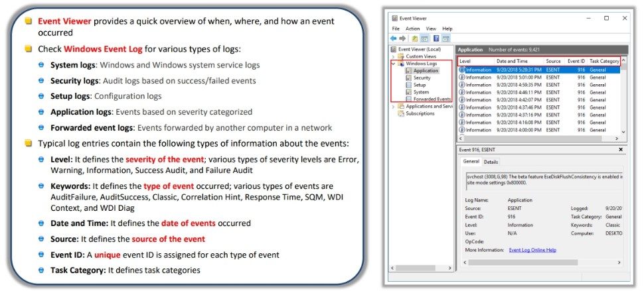Select Subscriptions label in the tree
The width and height of the screenshot is (644, 291).
[x=420, y=113]
